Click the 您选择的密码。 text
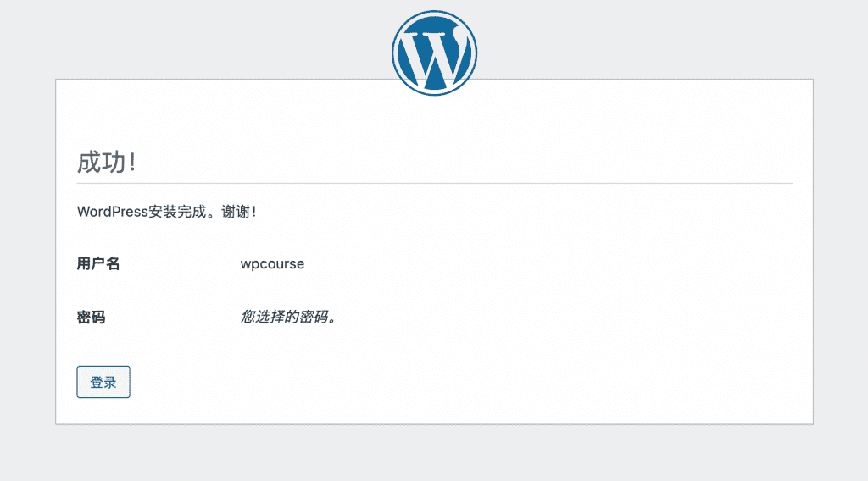Screen dimensions: 868x481 click(x=288, y=317)
